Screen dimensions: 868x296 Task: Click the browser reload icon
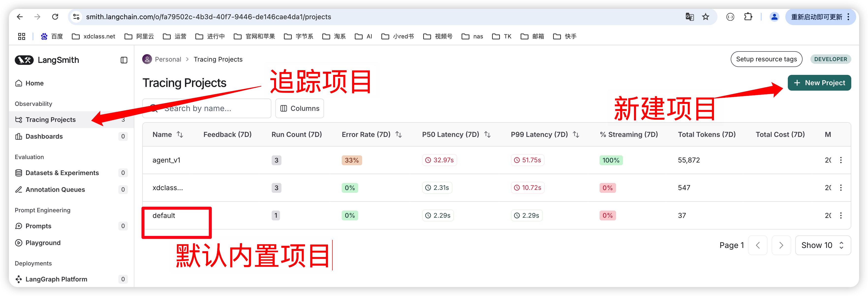[55, 17]
